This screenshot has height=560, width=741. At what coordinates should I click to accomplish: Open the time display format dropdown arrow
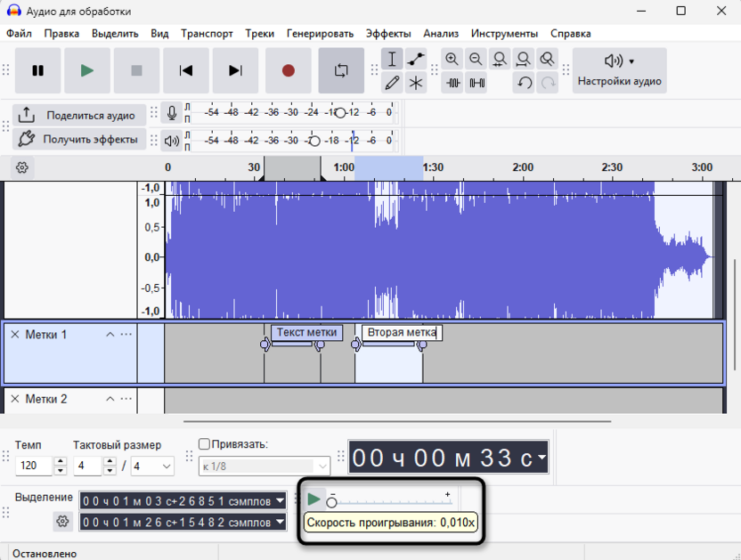541,457
